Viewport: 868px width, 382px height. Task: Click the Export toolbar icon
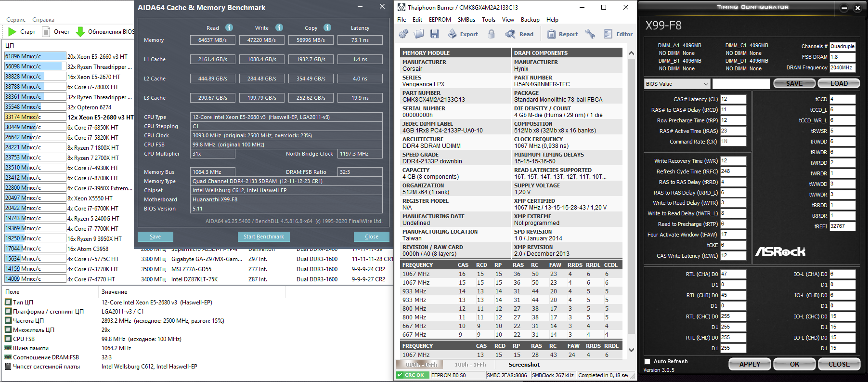click(x=463, y=34)
